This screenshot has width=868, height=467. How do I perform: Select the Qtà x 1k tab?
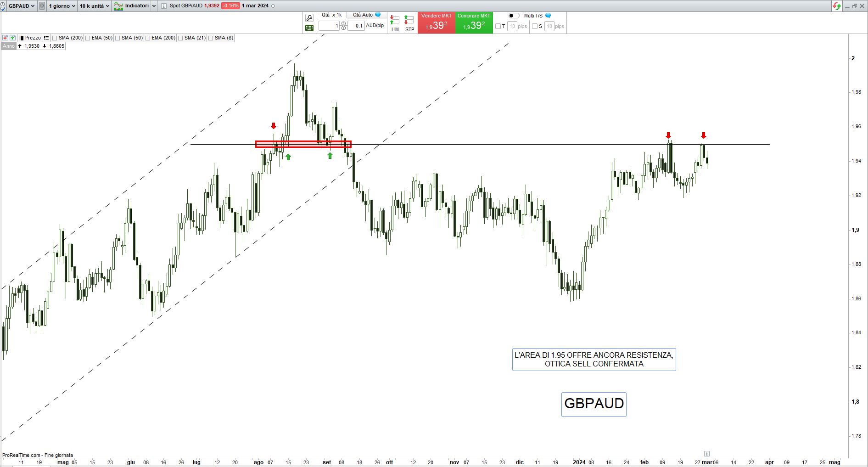click(x=331, y=15)
